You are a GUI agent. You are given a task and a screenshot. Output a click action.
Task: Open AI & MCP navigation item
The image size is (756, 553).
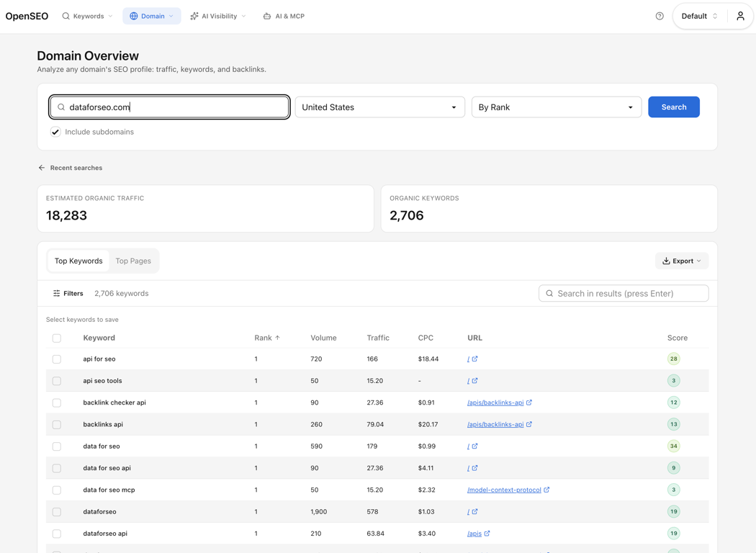284,16
